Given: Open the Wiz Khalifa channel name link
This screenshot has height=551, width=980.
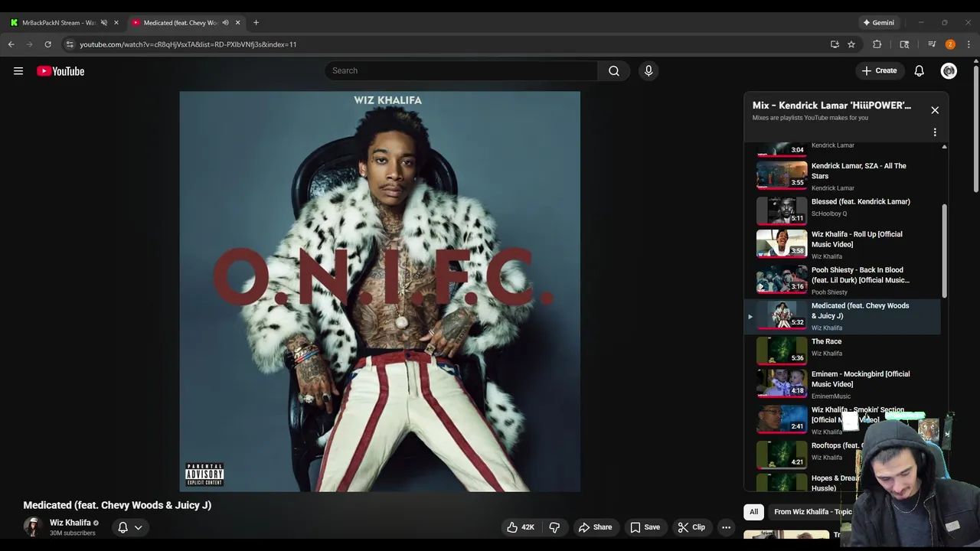Looking at the screenshot, I should pos(70,523).
